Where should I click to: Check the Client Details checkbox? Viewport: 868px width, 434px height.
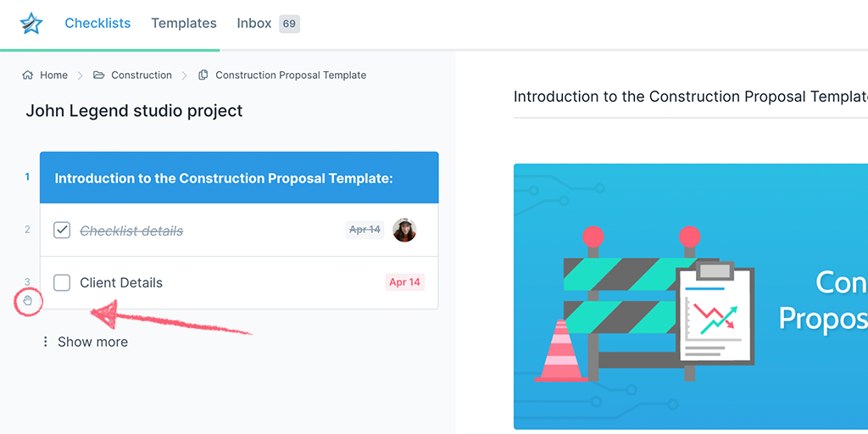coord(62,283)
